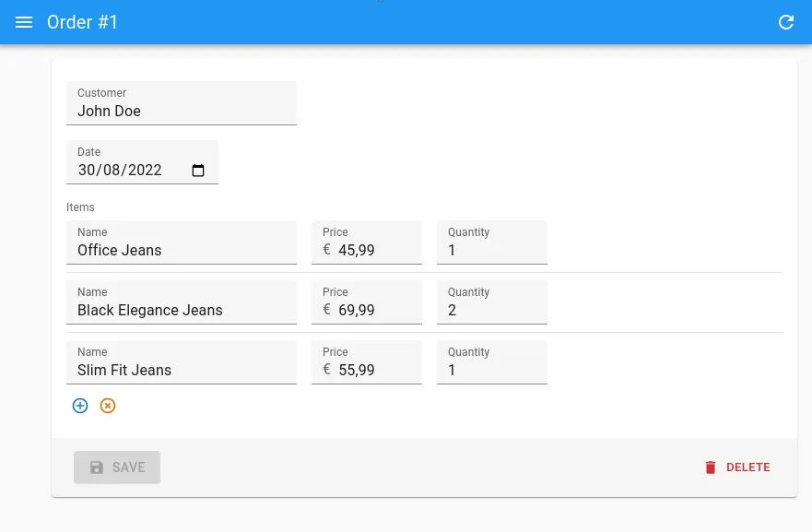Open the calendar icon in the Date field
This screenshot has height=532, width=812.
pyautogui.click(x=198, y=170)
